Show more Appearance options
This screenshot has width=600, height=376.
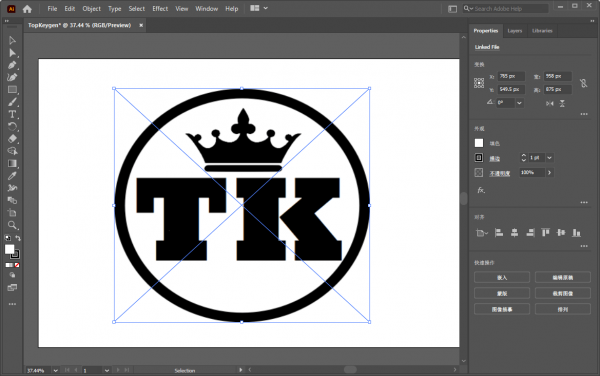584,202
